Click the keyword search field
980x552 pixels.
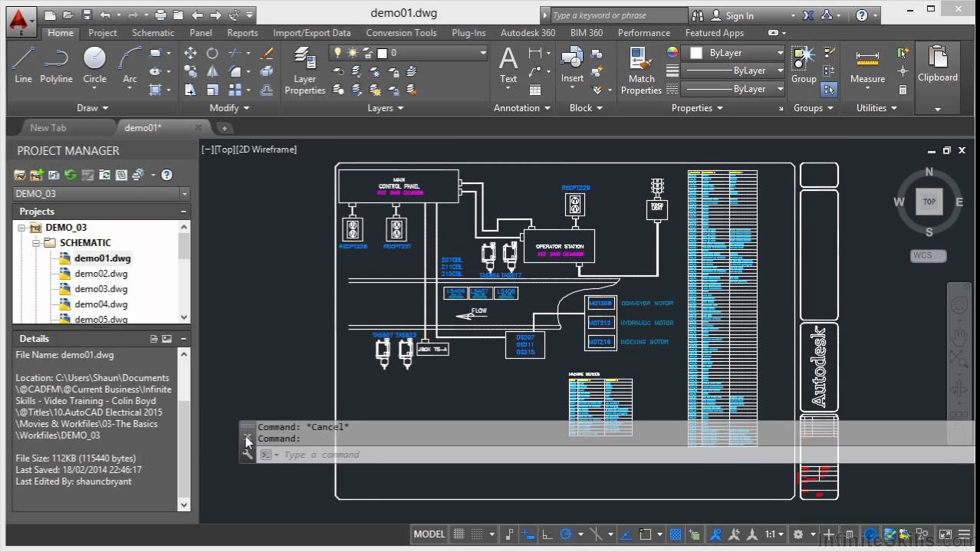tap(619, 15)
